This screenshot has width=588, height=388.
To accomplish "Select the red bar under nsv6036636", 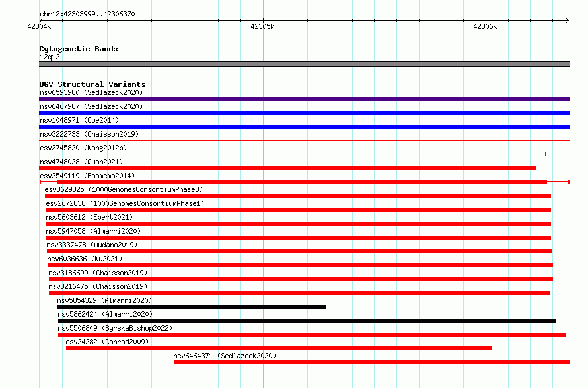I will [x=300, y=265].
